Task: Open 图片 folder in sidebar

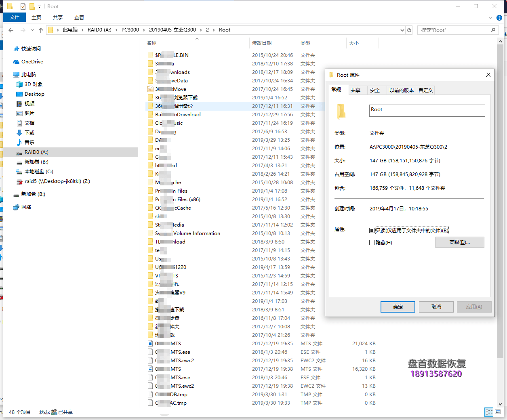Action: tap(25, 113)
